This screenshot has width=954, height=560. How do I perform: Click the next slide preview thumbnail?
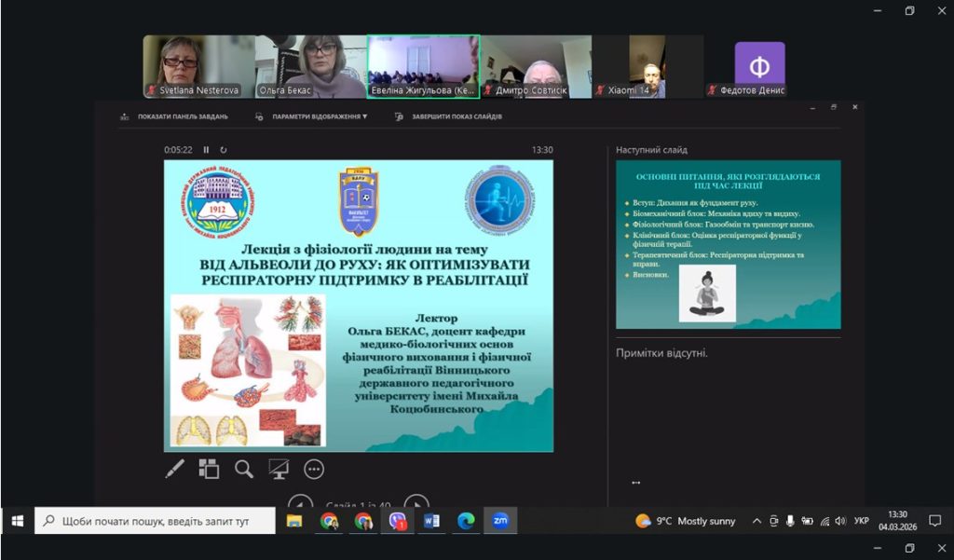coord(729,244)
